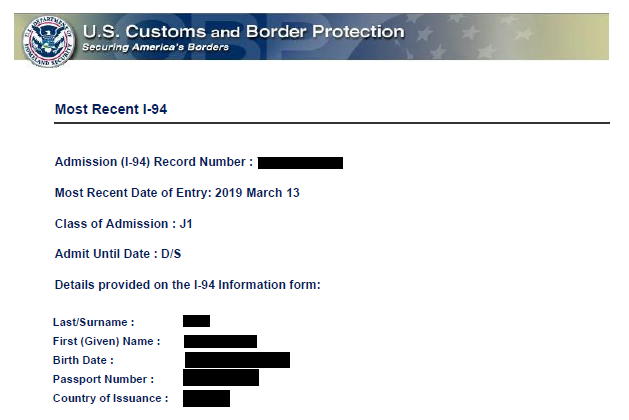The width and height of the screenshot is (629, 420).
Task: Click the Details provided on I-94 form line
Action: (x=187, y=285)
